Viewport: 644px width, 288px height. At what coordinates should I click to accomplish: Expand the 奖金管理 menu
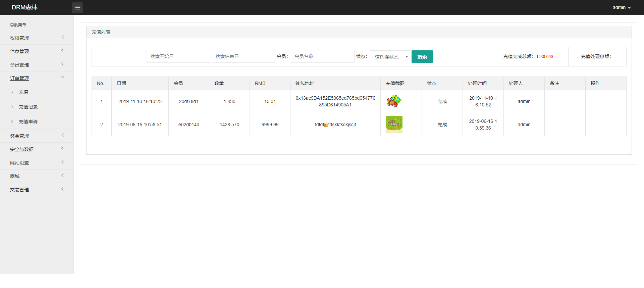(x=36, y=136)
